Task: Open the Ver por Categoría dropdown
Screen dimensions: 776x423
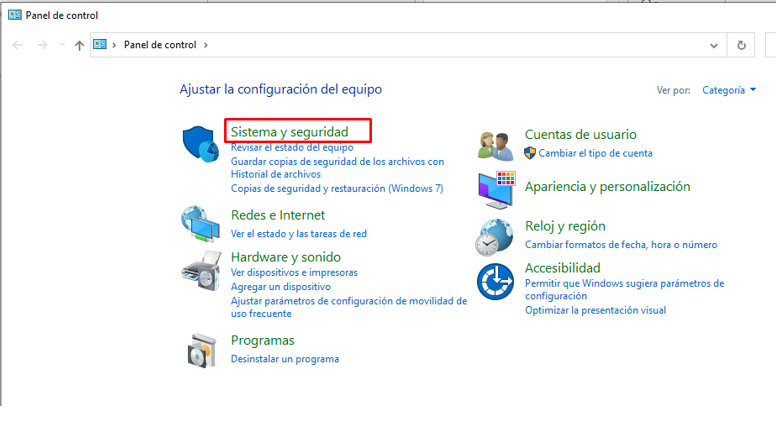Action: [x=729, y=90]
